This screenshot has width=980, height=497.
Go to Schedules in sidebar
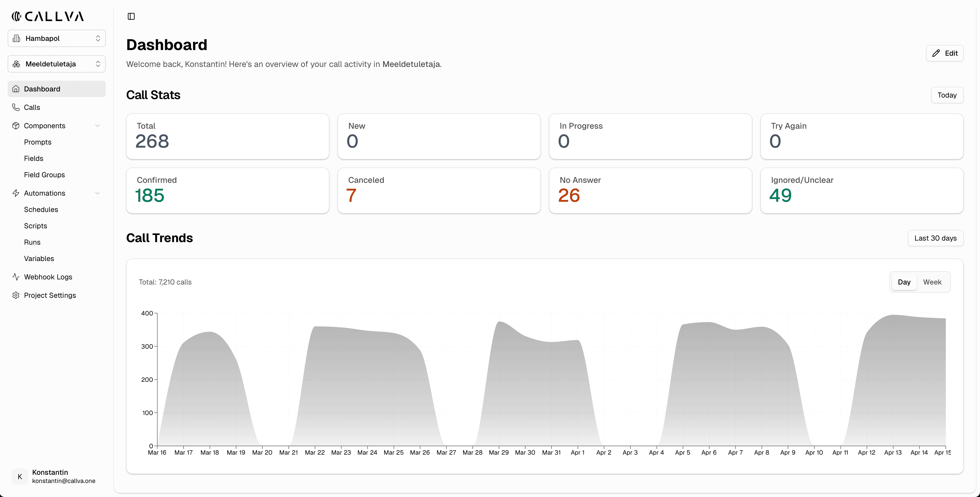point(41,209)
